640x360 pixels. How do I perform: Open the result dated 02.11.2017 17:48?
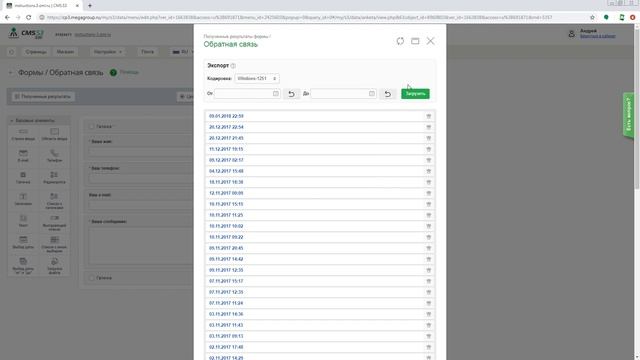[226, 347]
